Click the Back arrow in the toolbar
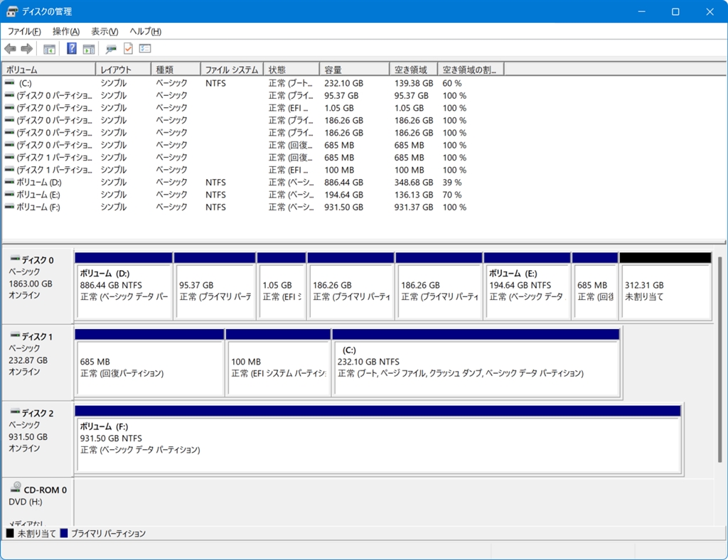Viewport: 728px width, 560px height. click(10, 49)
